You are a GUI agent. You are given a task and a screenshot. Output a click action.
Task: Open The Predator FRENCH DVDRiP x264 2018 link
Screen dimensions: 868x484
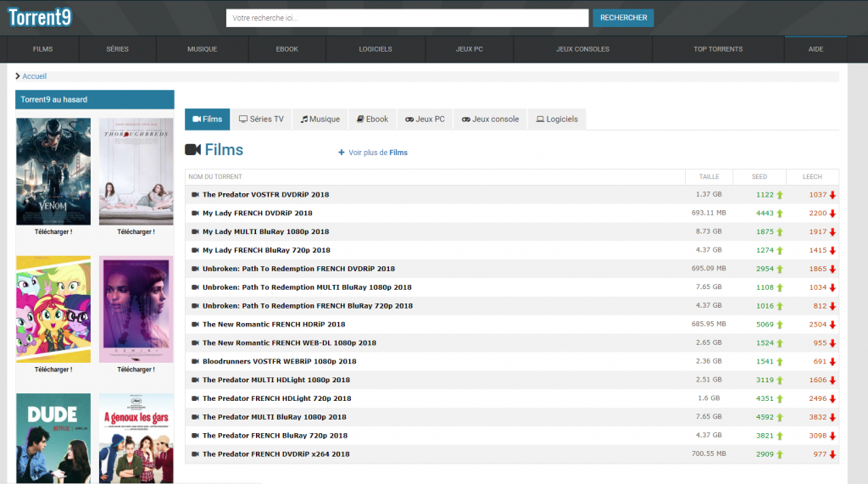(x=275, y=454)
